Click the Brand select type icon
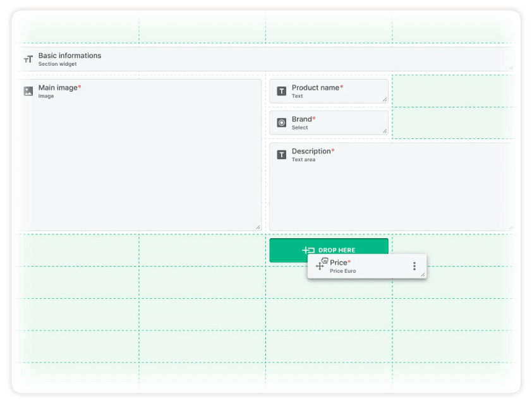The width and height of the screenshot is (532, 403). click(x=282, y=123)
